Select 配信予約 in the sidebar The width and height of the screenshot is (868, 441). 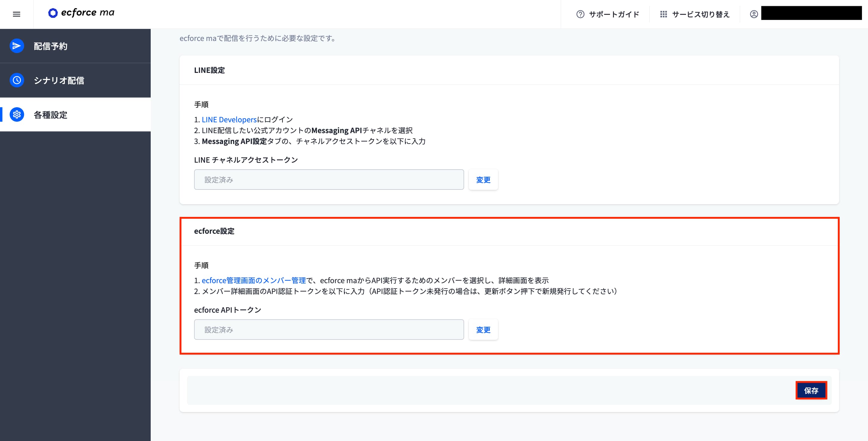pos(50,46)
